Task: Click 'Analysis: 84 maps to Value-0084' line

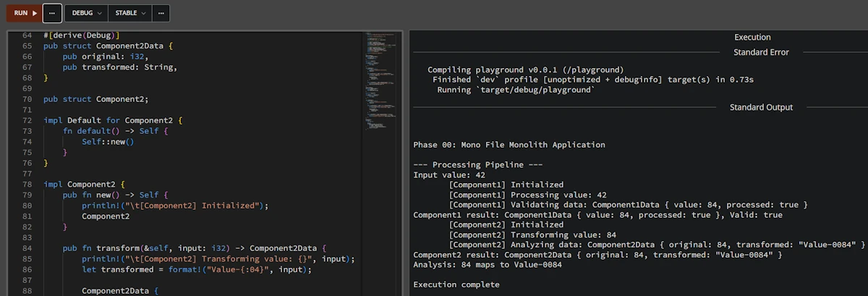Action: [488, 265]
